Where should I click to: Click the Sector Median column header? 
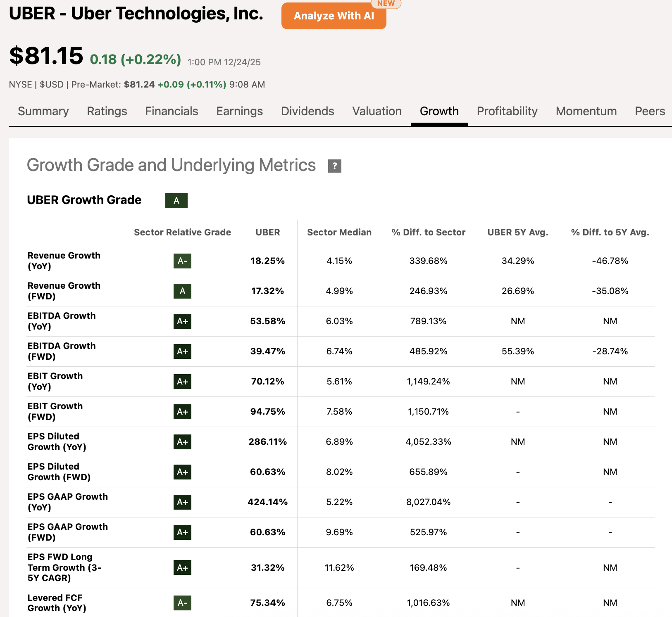coord(339,233)
